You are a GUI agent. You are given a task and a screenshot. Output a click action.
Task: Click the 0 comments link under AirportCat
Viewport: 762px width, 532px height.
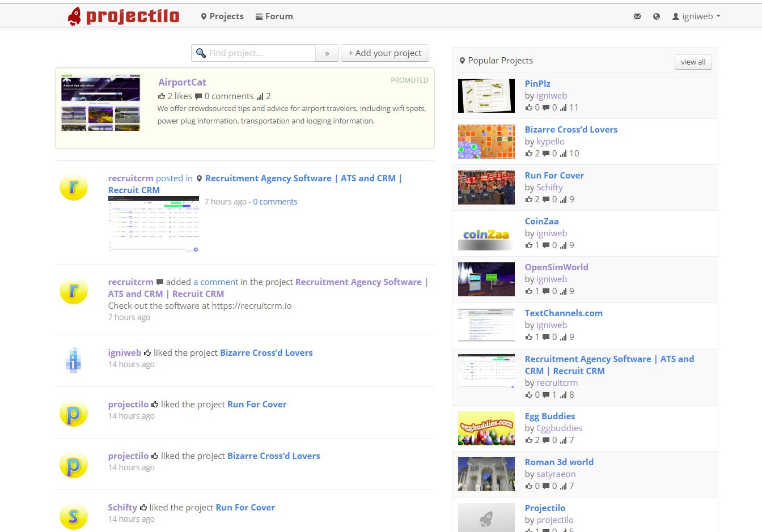(x=229, y=96)
